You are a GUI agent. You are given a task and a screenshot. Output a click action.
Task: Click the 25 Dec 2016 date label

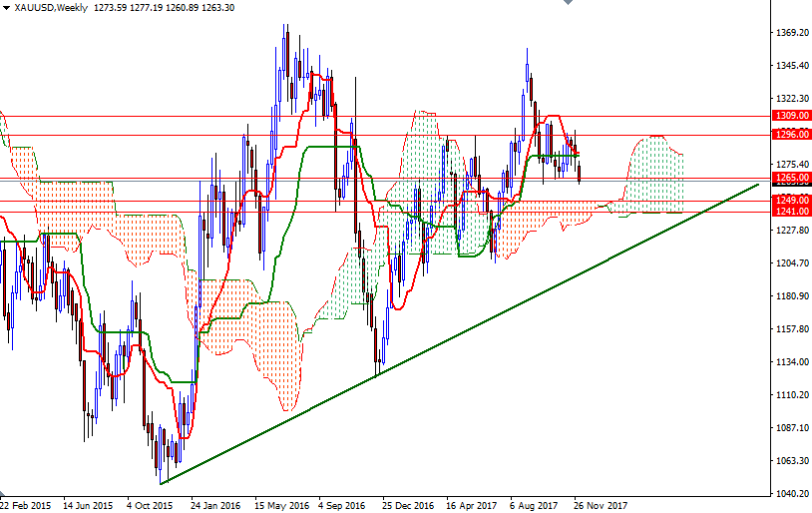pos(408,505)
